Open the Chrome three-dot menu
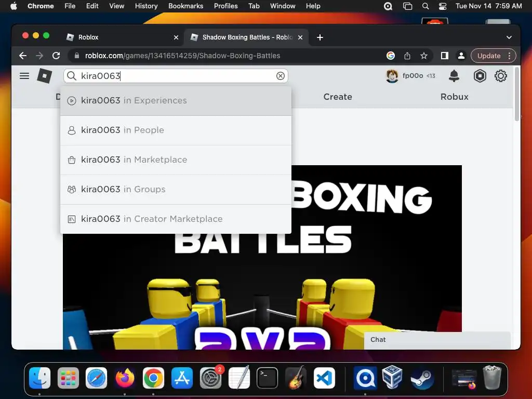The image size is (532, 399). [509, 56]
